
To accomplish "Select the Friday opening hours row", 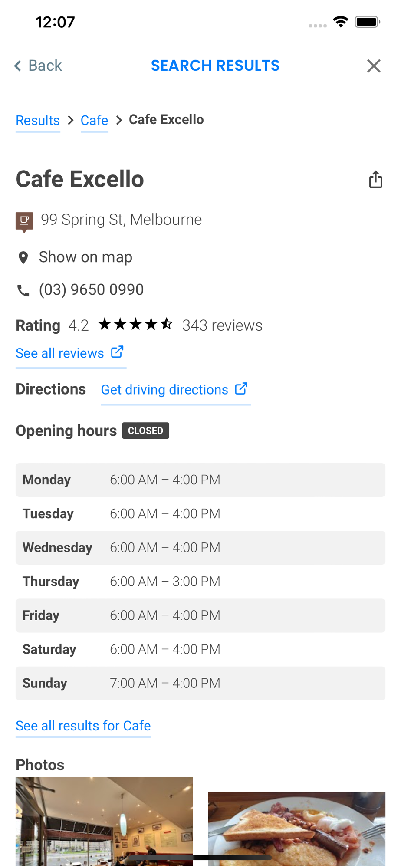I will coord(200,615).
